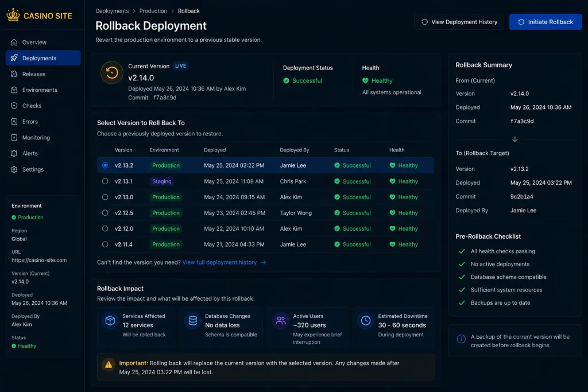Select the v2.13.1 Staging radio button

pos(105,181)
